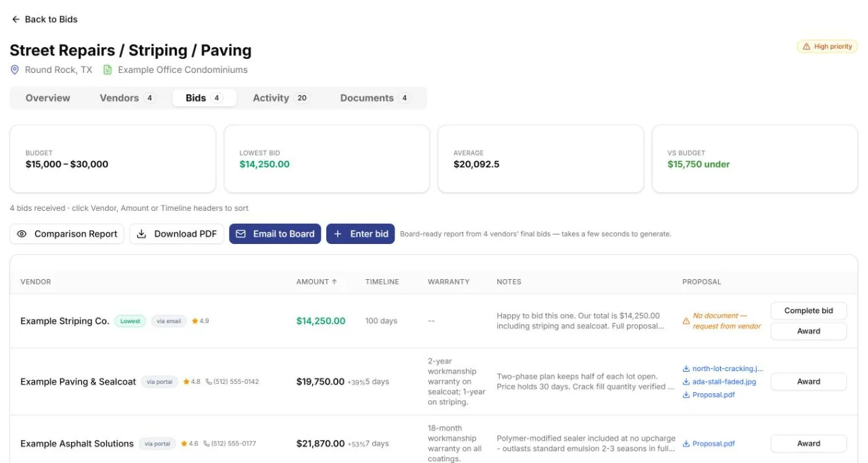Click the $15,750 under vs budget card
This screenshot has width=868, height=463.
(x=755, y=159)
